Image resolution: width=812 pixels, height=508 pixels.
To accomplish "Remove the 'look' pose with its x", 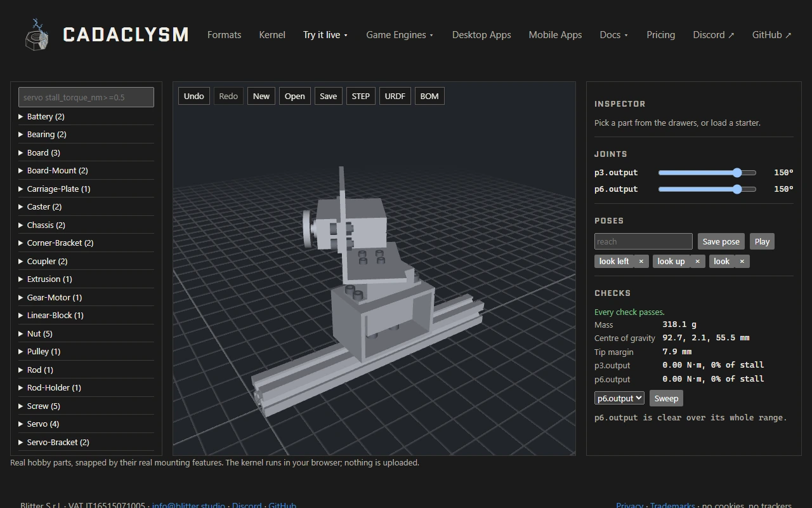I will pyautogui.click(x=742, y=261).
